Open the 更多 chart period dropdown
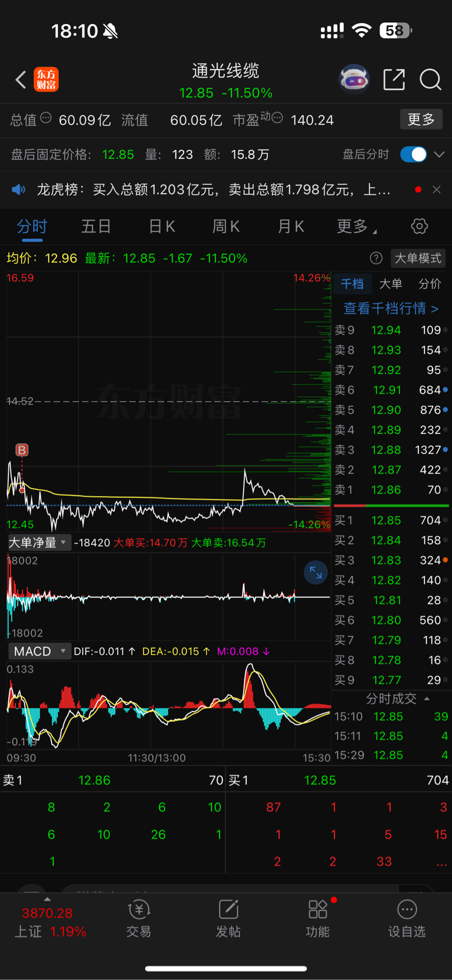Screen dimensions: 452x980 coord(356,227)
